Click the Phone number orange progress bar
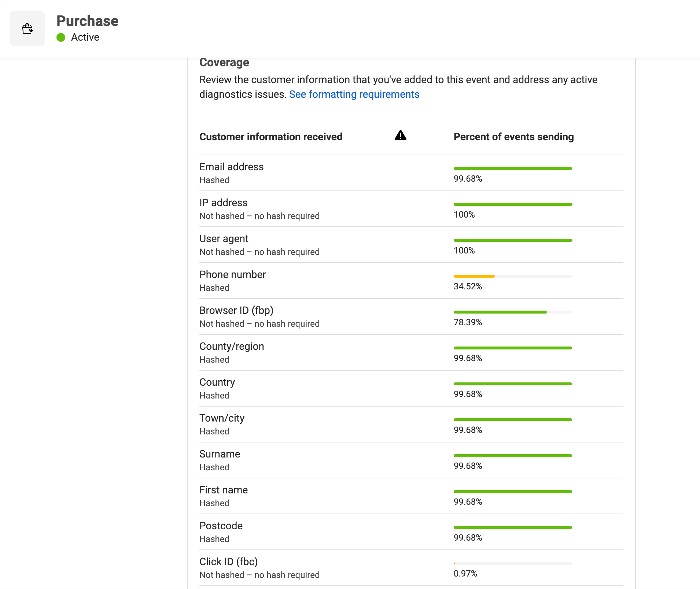700x589 pixels. click(474, 276)
